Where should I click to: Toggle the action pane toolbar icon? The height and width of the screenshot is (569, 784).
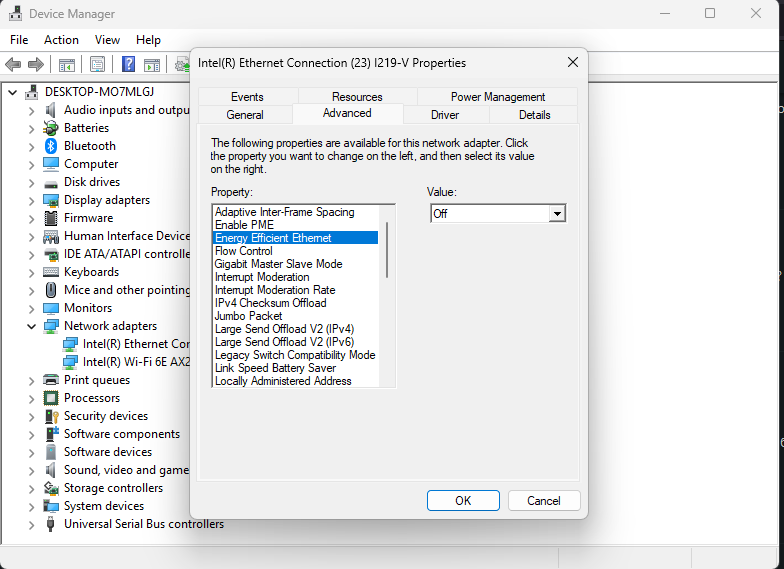(152, 64)
